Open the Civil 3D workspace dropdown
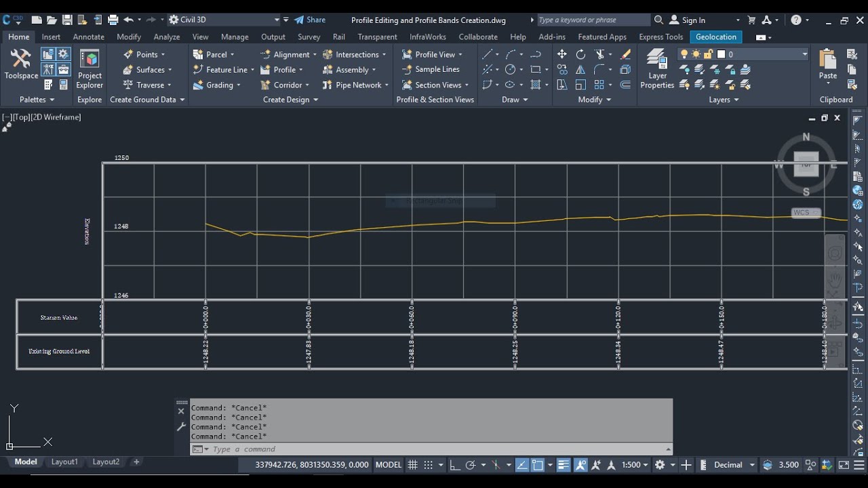Screen dimensions: 868x488 [x=224, y=20]
